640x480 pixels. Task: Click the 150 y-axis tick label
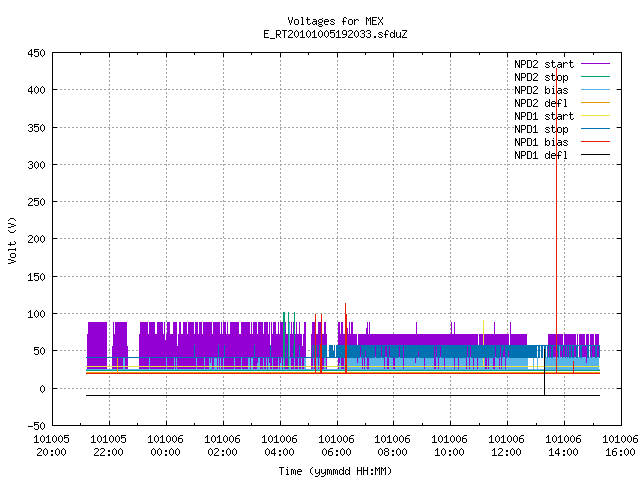click(36, 277)
